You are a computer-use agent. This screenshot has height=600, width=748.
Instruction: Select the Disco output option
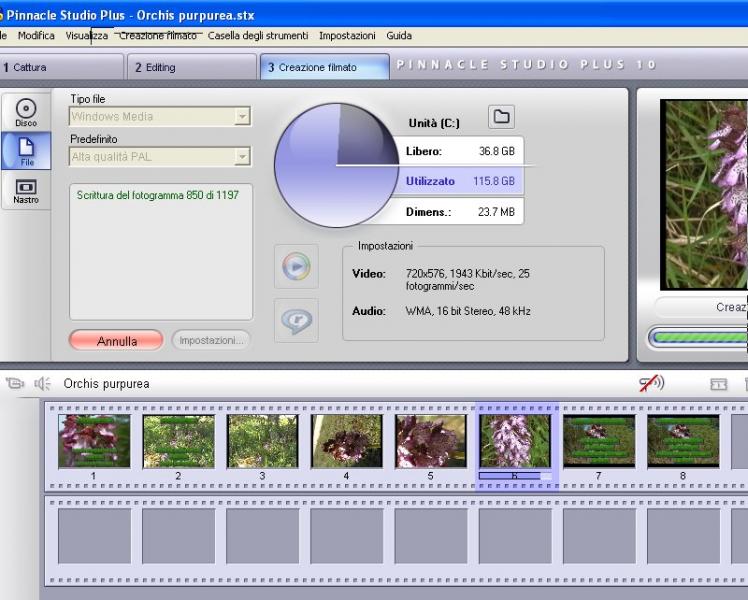click(x=26, y=113)
